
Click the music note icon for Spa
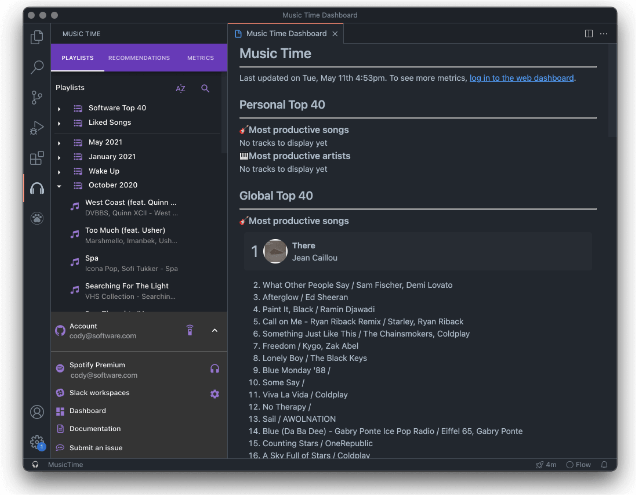(75, 262)
